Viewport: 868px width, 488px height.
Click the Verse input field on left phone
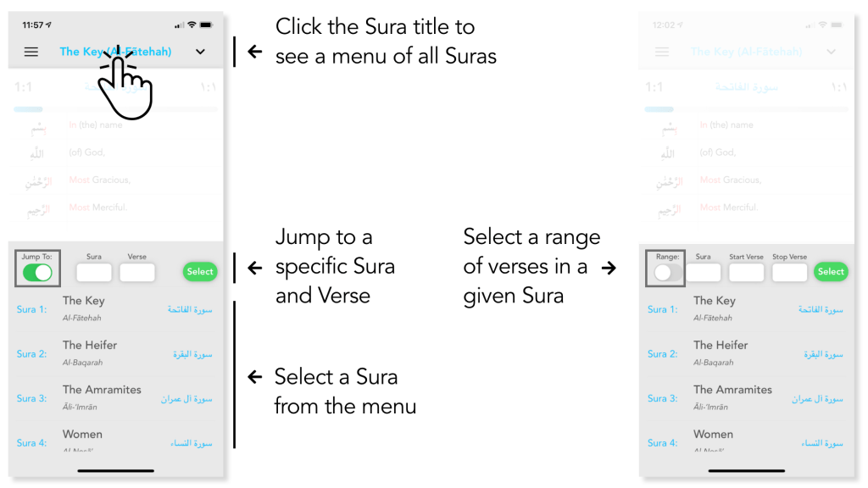click(136, 272)
